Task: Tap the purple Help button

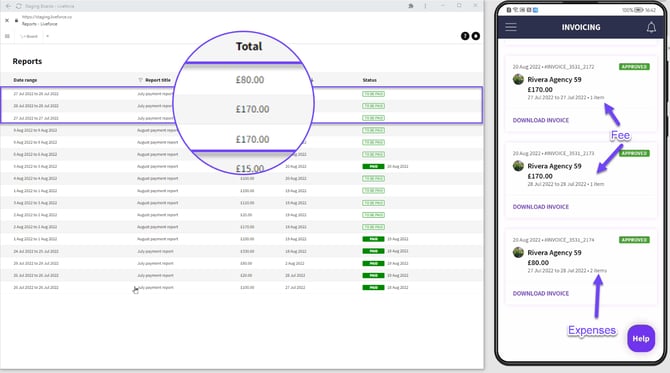Action: coord(641,338)
